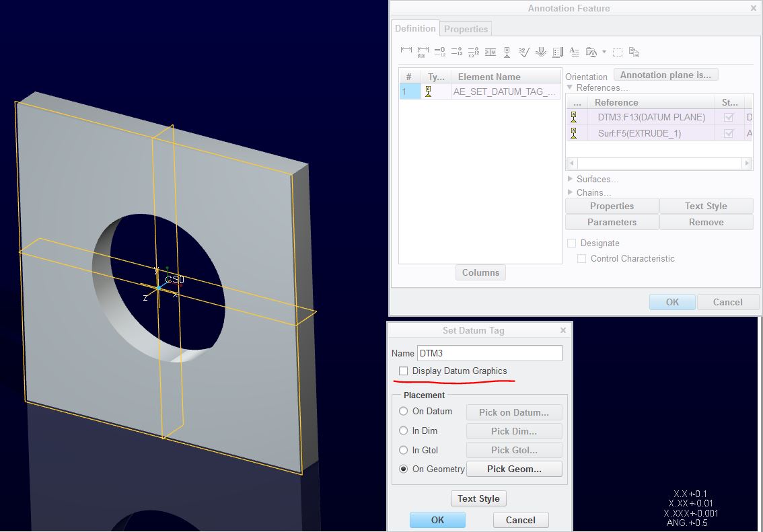This screenshot has height=532, width=763.
Task: Click datum tag icon in element row 1
Action: 428,91
